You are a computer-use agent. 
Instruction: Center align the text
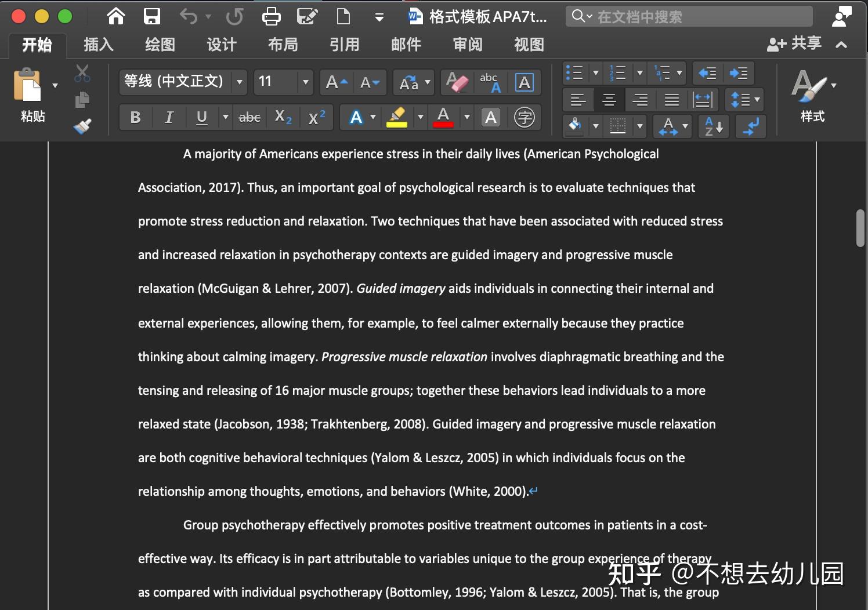tap(609, 100)
